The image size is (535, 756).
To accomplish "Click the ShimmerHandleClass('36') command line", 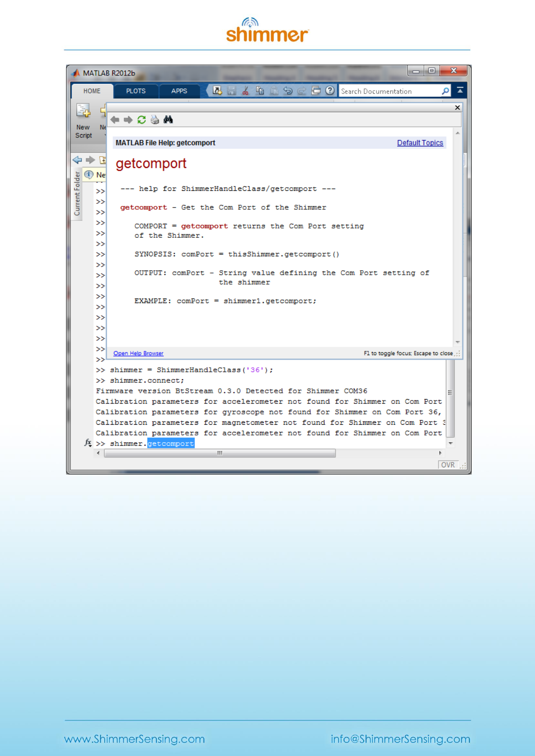I will click(x=185, y=370).
